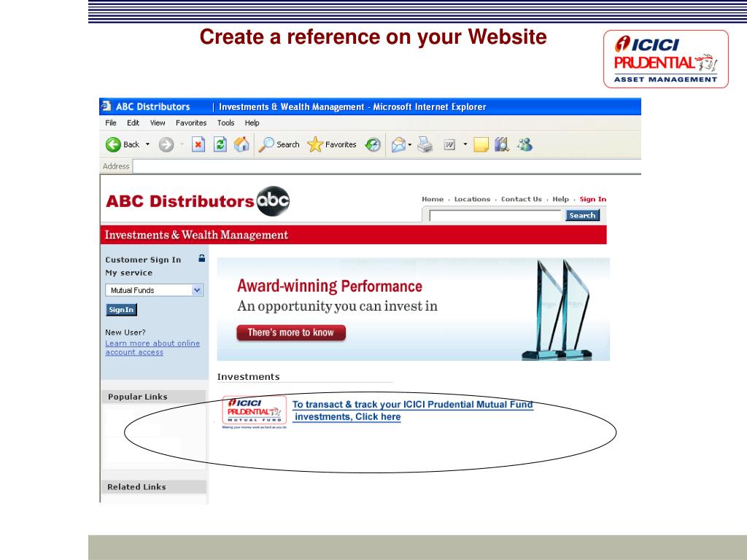Click ICICI Prudential Mutual Fund investments link
This screenshot has width=747, height=560.
(x=413, y=411)
